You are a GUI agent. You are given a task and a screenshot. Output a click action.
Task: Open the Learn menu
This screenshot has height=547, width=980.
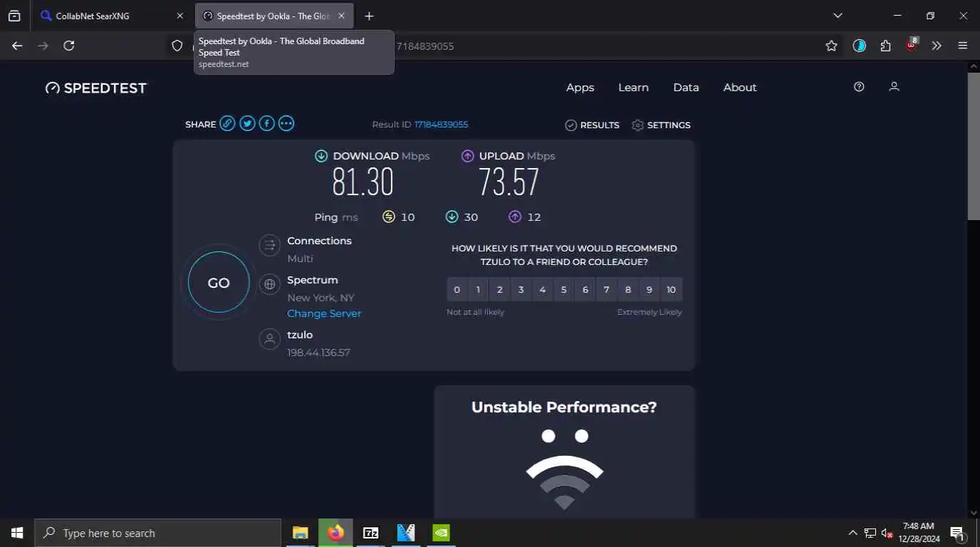[633, 88]
